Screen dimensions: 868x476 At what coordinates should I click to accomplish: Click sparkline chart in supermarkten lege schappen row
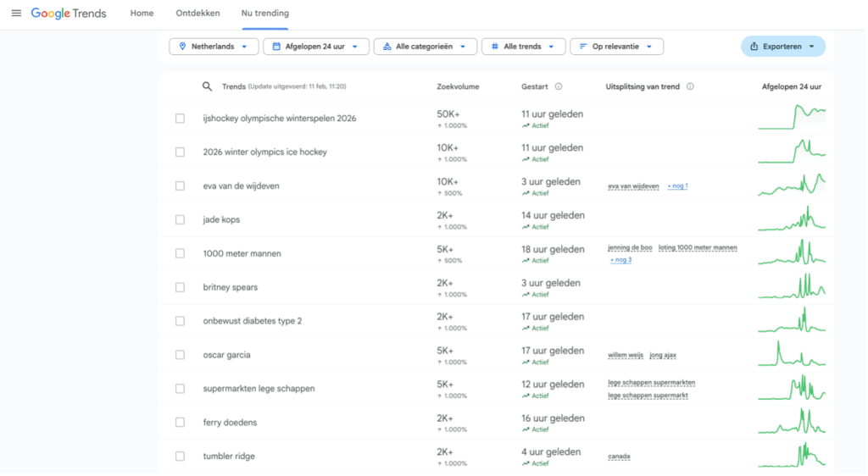point(792,388)
